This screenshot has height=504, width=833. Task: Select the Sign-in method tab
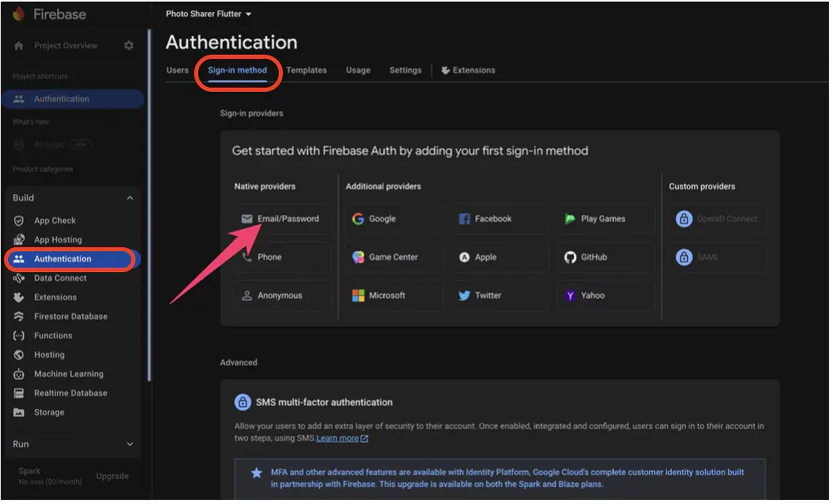[x=238, y=70]
